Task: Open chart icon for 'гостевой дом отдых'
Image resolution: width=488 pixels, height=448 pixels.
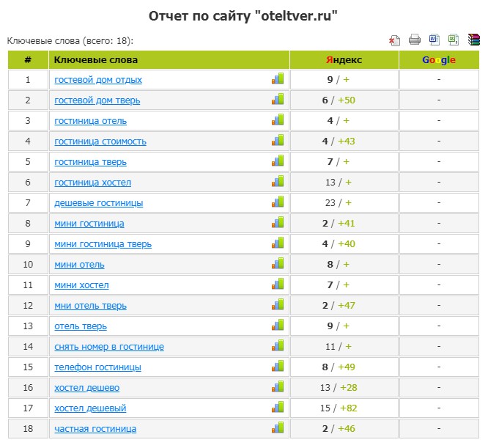Action: click(278, 78)
